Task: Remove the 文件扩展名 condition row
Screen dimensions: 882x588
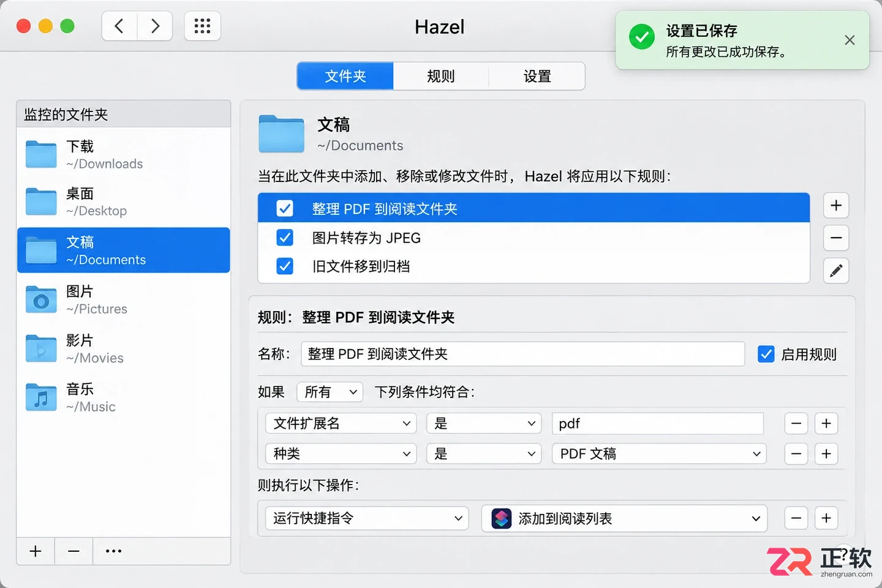Action: (x=796, y=423)
